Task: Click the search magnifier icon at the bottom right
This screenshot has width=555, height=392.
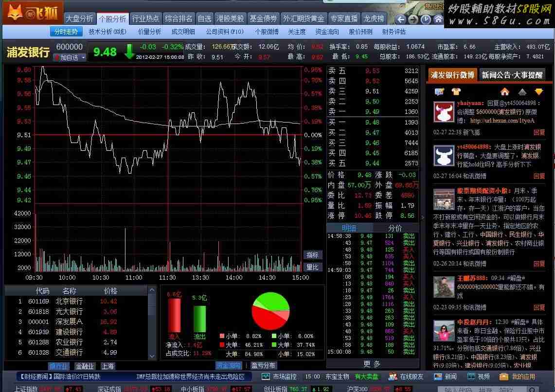Action: 532,390
